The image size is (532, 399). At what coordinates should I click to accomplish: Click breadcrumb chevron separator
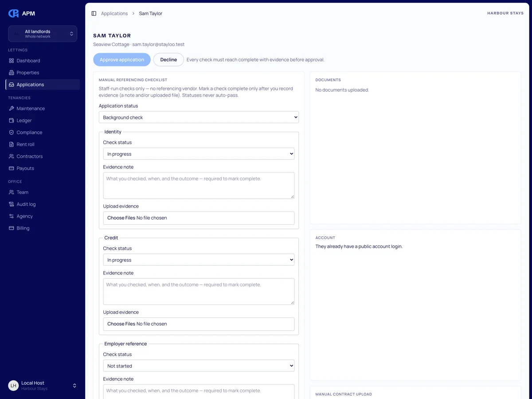(133, 14)
